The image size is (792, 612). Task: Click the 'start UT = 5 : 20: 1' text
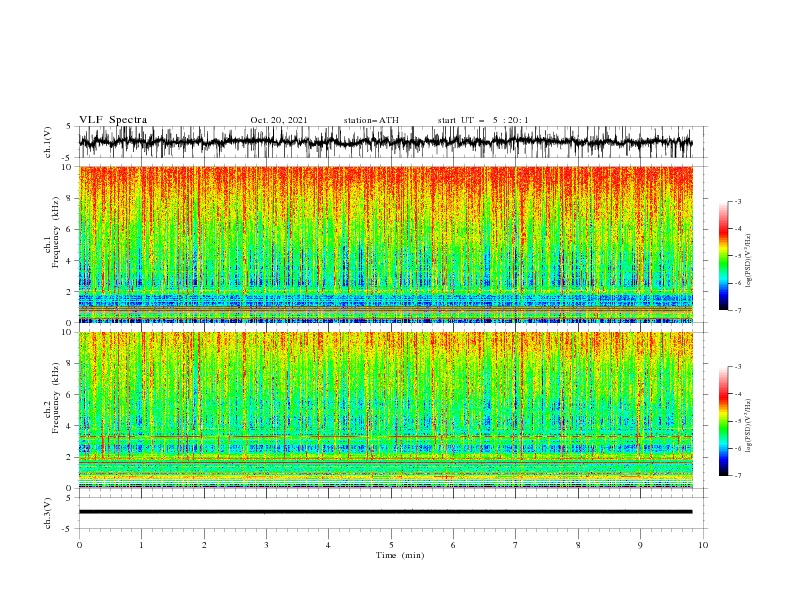pyautogui.click(x=483, y=120)
